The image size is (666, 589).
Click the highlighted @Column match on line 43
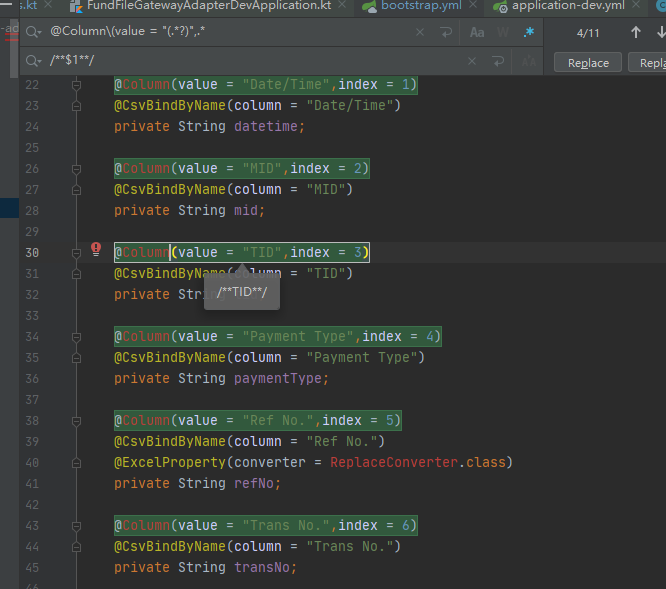(266, 525)
